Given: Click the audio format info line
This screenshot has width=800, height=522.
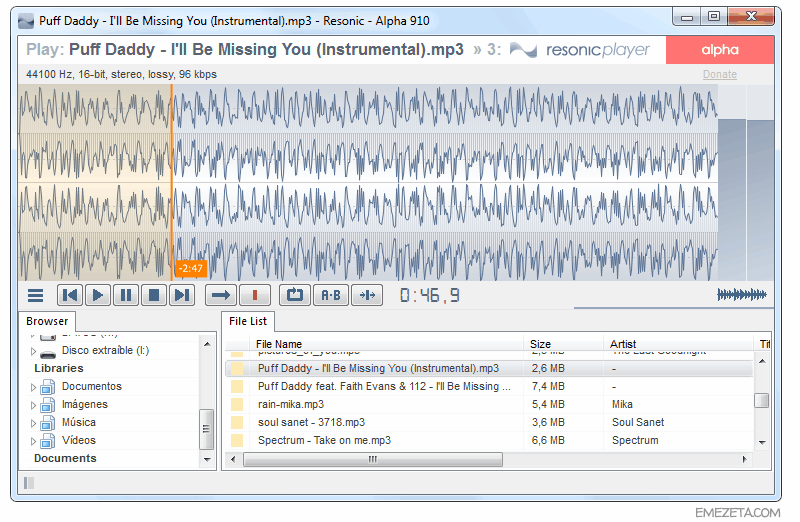Looking at the screenshot, I should 121,74.
